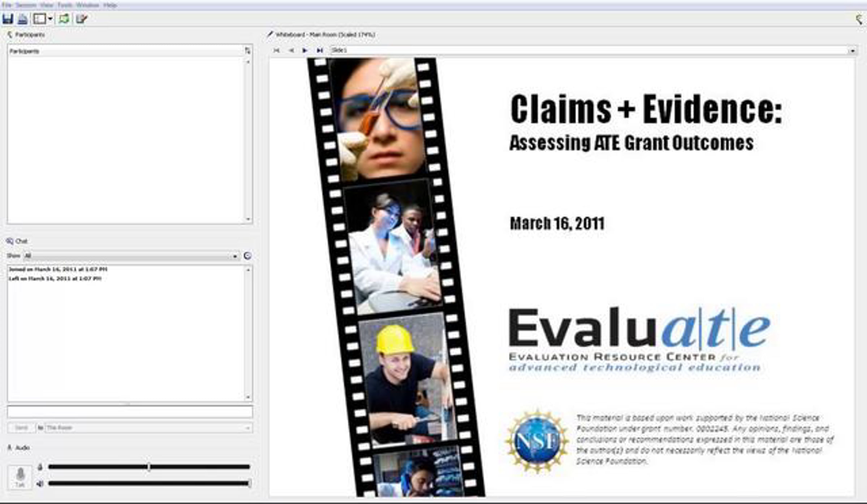Click the icon at the toolbar's far right
The width and height of the screenshot is (867, 504).
[860, 19]
